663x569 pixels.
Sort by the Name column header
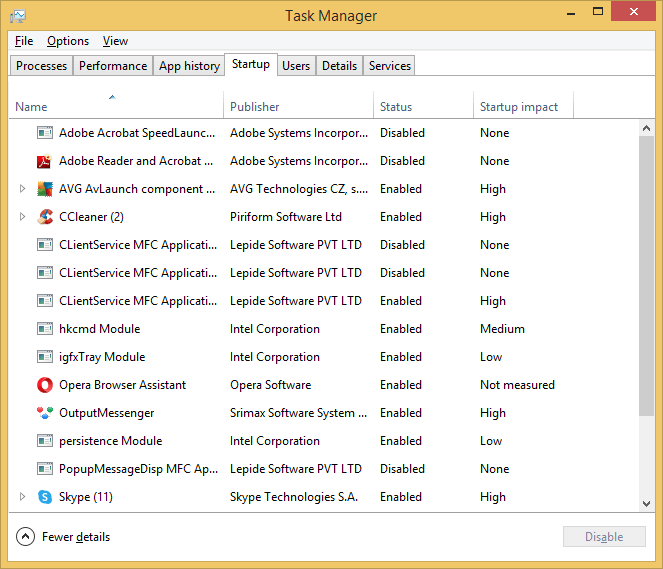116,105
